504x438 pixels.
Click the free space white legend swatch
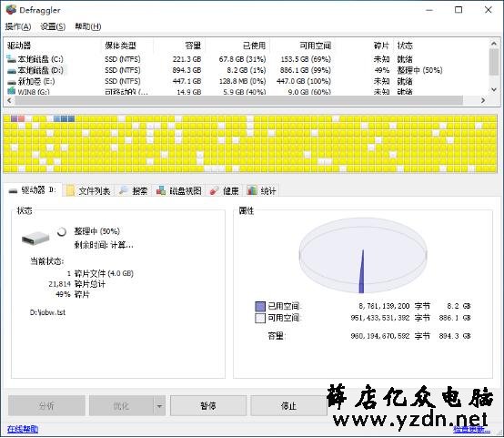pyautogui.click(x=260, y=318)
